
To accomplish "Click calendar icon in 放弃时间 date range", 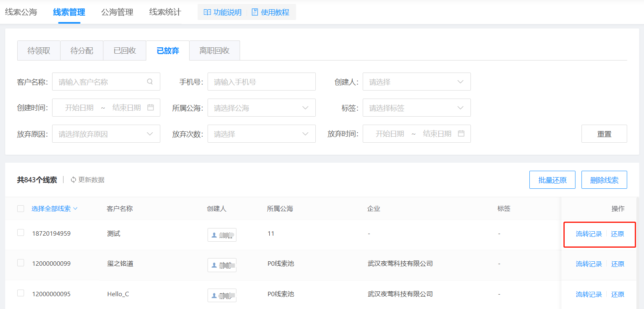I will [x=461, y=133].
